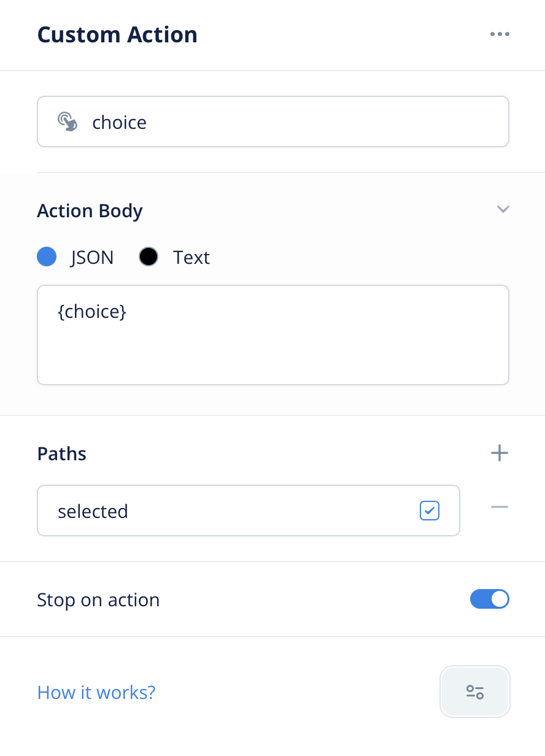Click the Stop on action label
545x756 pixels.
(x=98, y=600)
